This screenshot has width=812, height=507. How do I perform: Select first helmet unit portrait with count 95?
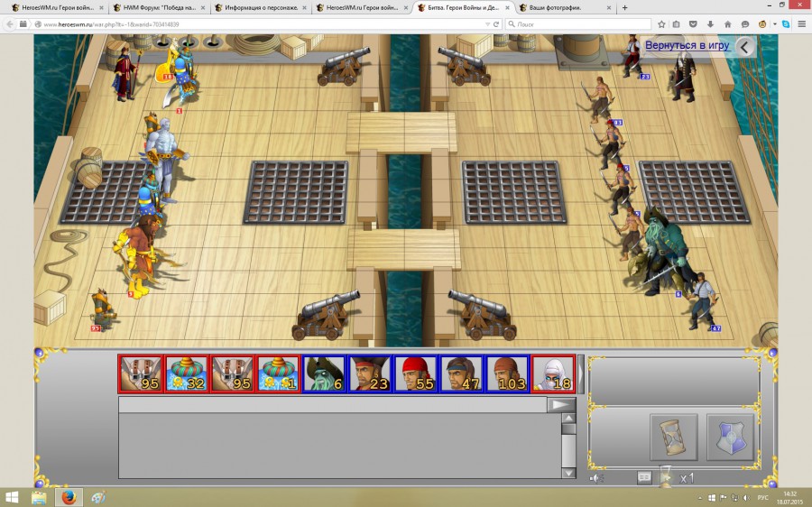click(141, 373)
